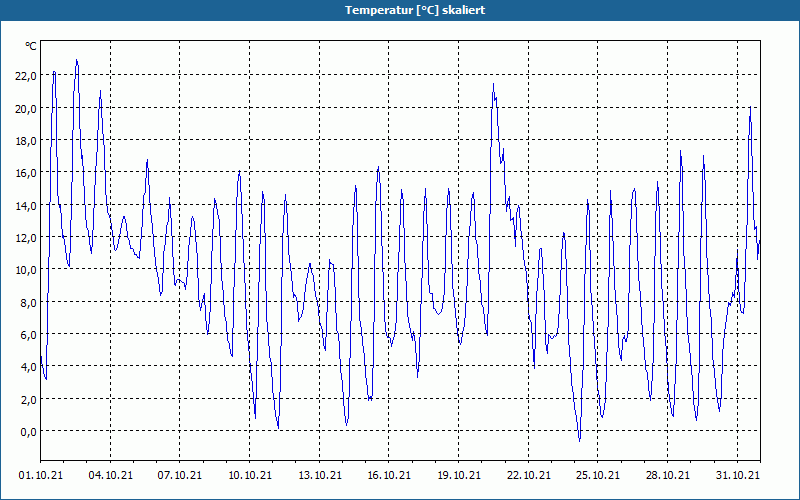Click the 14,0 y-axis label

click(x=26, y=205)
